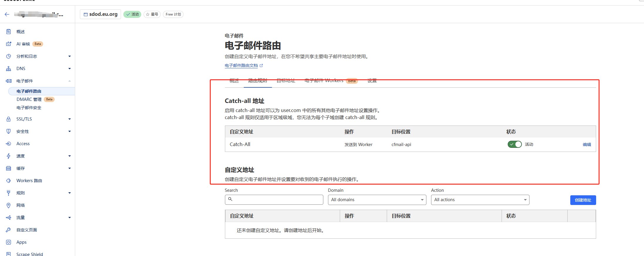Screen dimensions: 644x256
Task: Click the sdod.eu.org domain button
Action: click(100, 14)
